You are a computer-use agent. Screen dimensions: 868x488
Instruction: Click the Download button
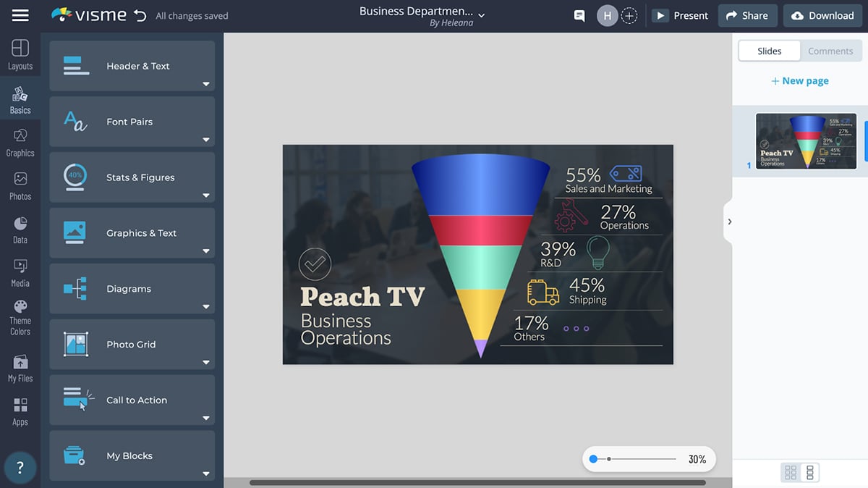[x=823, y=15]
